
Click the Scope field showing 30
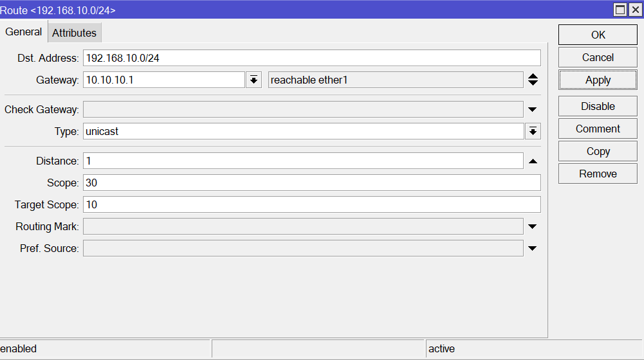[312, 183]
